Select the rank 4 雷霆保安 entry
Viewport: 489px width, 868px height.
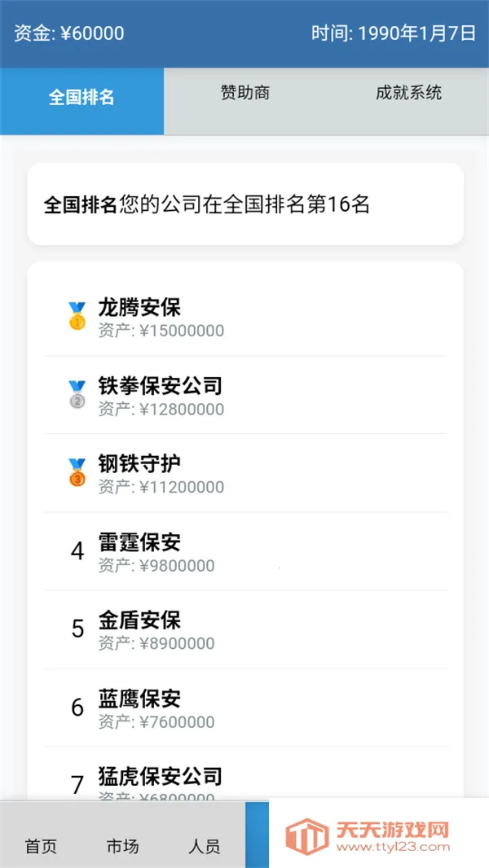pyautogui.click(x=244, y=550)
